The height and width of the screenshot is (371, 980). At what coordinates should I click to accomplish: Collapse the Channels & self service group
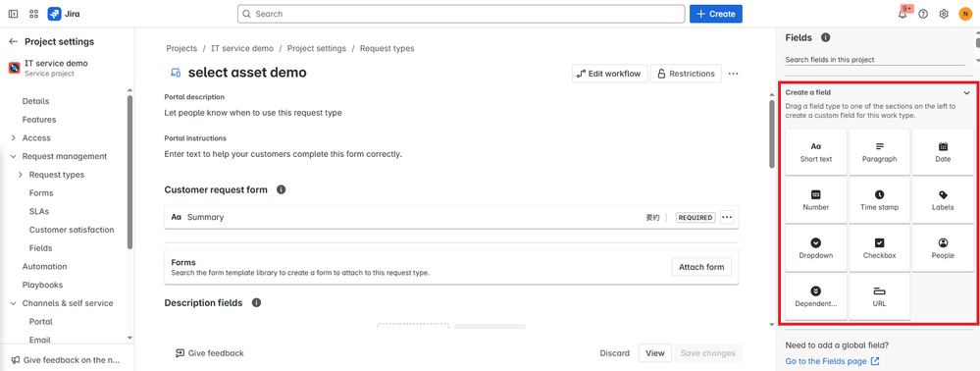pos(13,303)
